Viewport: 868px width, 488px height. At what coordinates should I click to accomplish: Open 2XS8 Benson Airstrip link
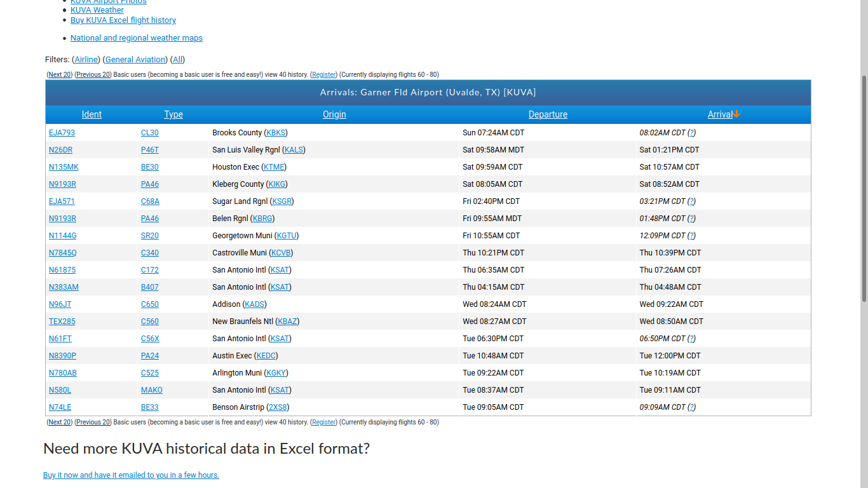(278, 407)
